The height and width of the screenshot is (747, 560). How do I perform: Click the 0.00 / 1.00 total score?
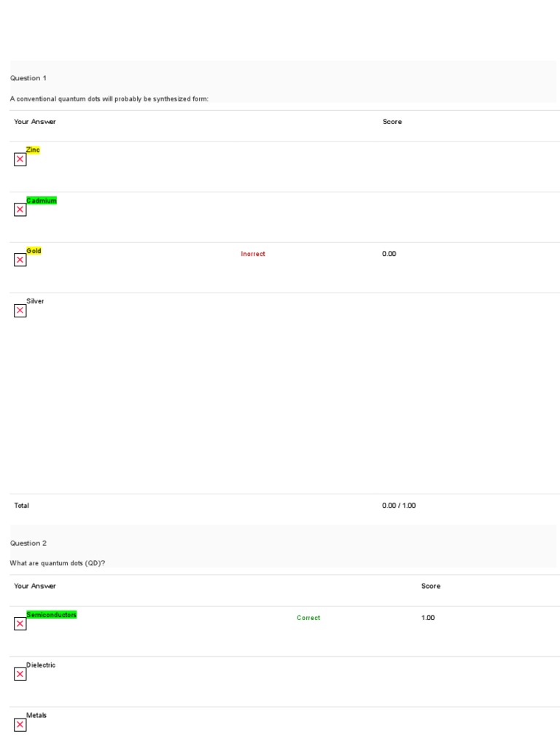[399, 506]
